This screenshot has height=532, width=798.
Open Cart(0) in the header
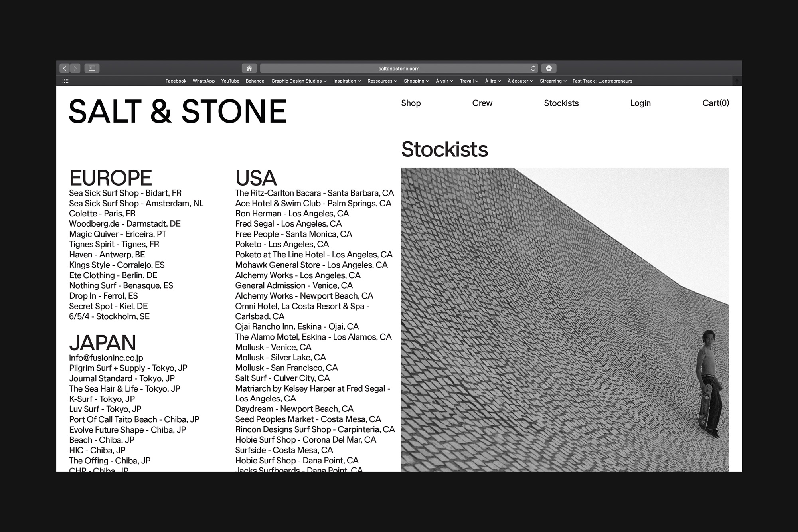click(x=715, y=103)
